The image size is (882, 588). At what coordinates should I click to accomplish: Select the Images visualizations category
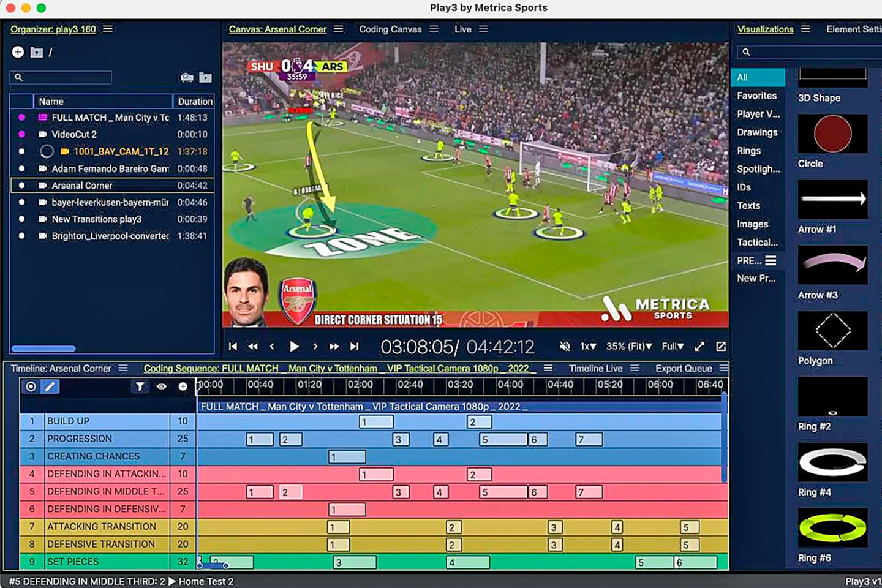(x=753, y=224)
